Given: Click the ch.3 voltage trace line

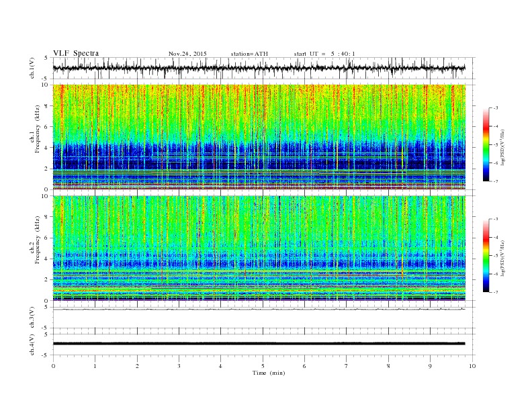Looking at the screenshot, I should click(259, 310).
